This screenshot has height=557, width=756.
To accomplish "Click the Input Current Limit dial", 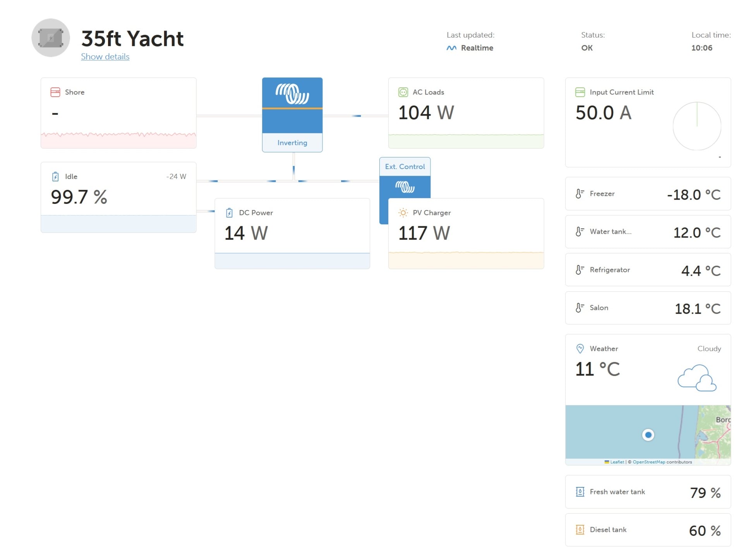I will point(697,126).
